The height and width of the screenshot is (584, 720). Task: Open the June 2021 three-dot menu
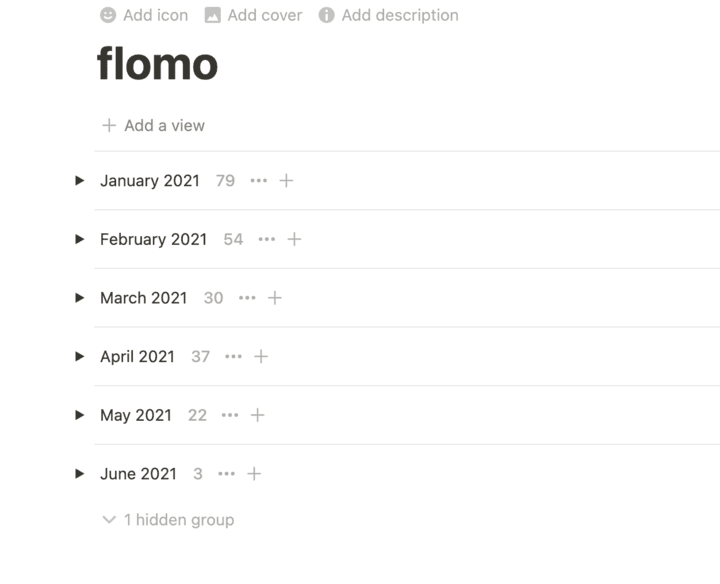point(227,474)
